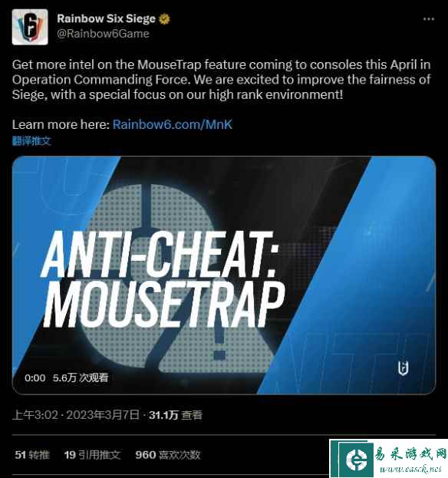Click the ANTI-CHEAT title text in video

click(x=159, y=254)
